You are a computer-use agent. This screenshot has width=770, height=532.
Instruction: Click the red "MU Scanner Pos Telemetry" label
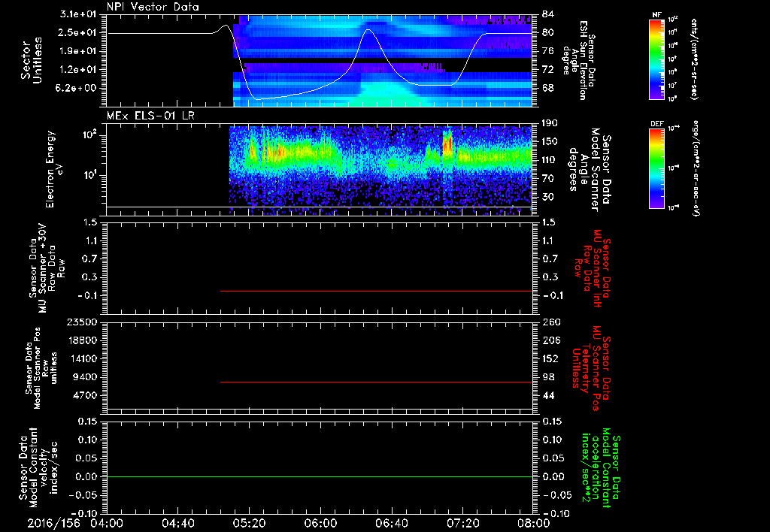point(591,368)
